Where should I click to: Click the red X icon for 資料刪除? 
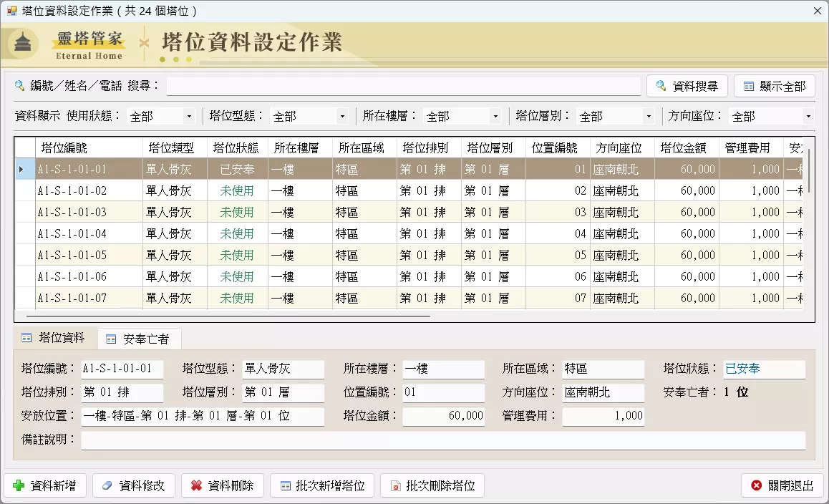coord(196,485)
